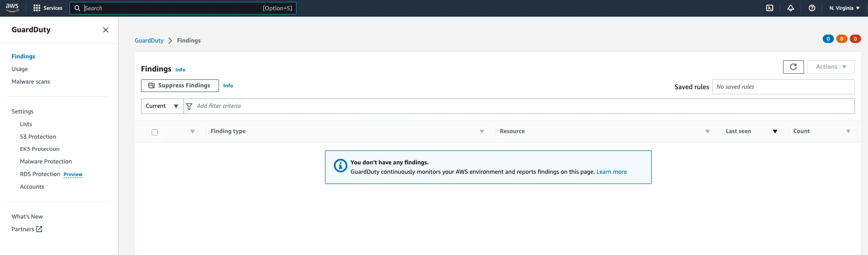Open the Partners link
The width and height of the screenshot is (868, 255).
tap(23, 229)
